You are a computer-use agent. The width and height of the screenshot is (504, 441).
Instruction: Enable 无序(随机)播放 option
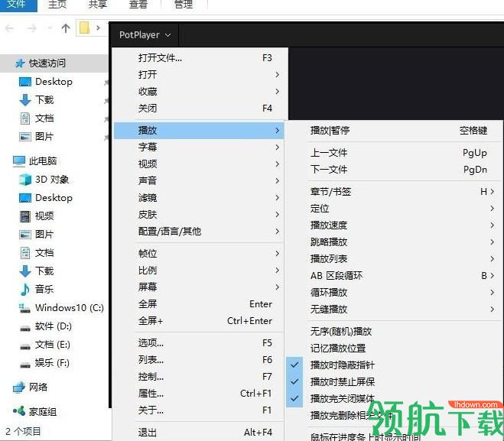[x=395, y=331]
